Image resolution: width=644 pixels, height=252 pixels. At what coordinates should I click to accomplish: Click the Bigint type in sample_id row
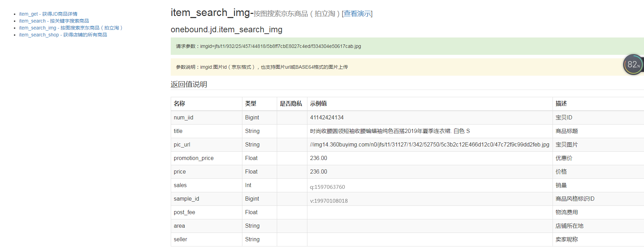252,199
